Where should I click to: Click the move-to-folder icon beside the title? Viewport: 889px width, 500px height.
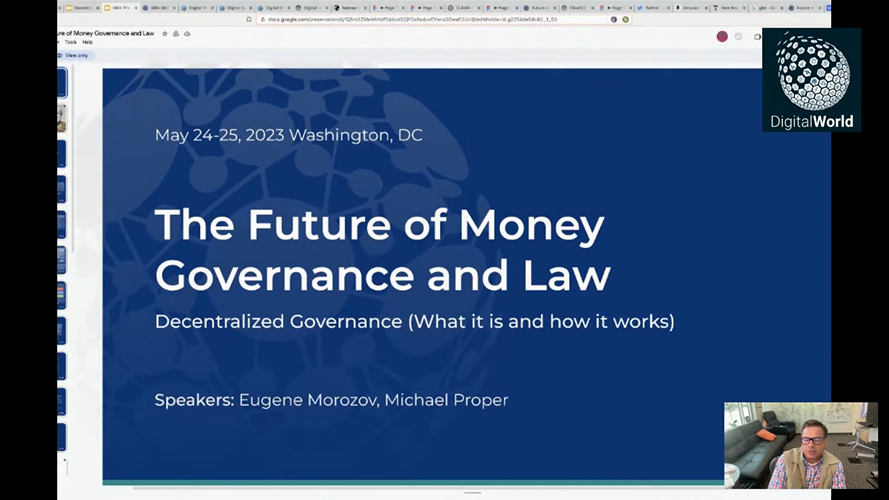tap(175, 33)
